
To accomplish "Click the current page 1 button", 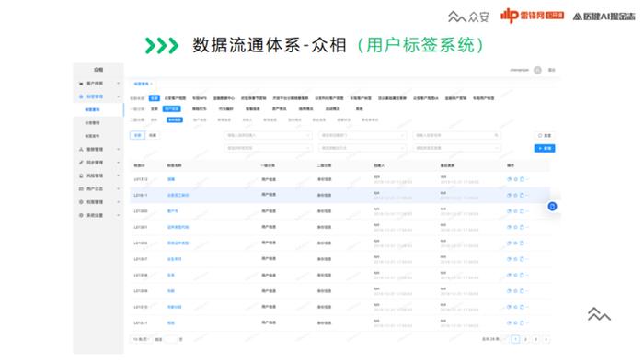I will coord(515,339).
